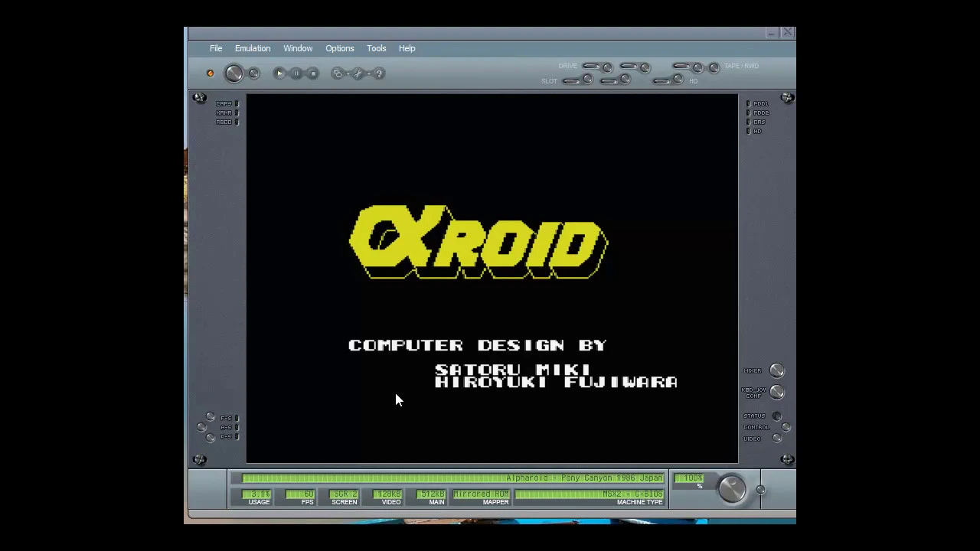
Task: Click the VIDEO 128kB readout
Action: [387, 494]
